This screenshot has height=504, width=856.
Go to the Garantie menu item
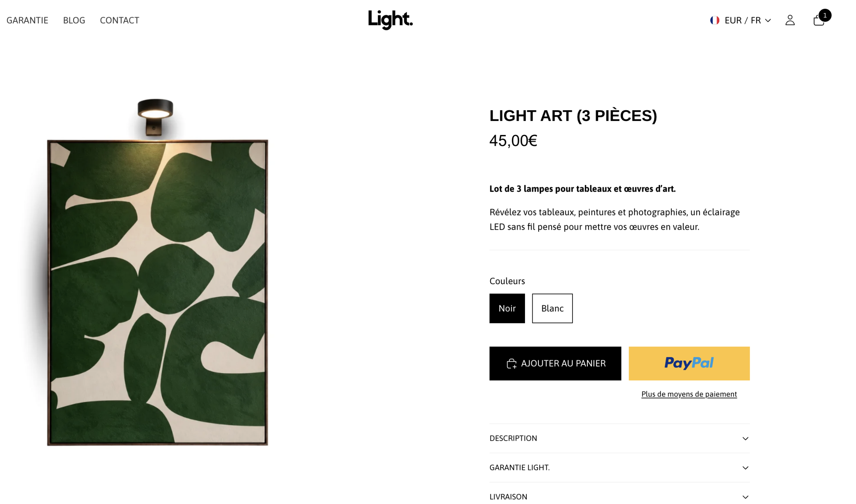tap(27, 20)
